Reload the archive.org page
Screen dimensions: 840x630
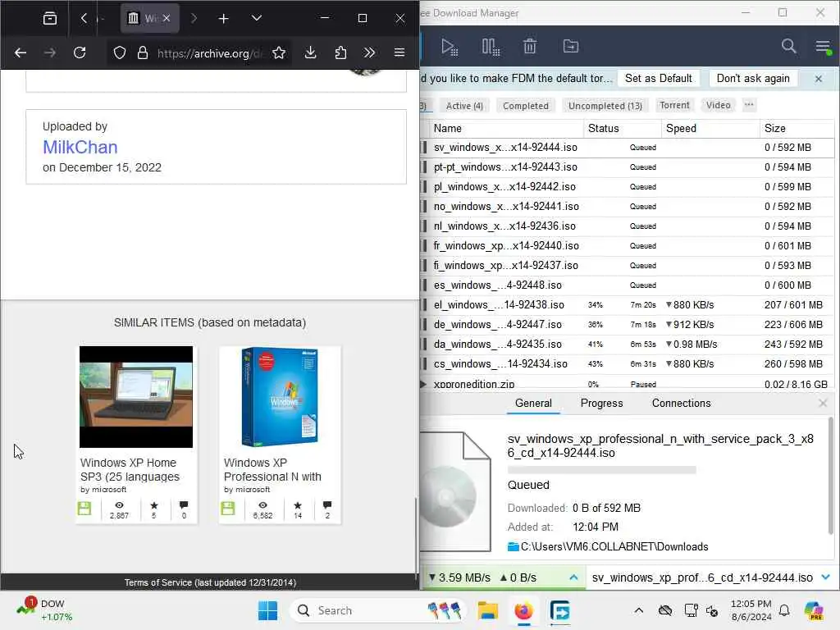point(80,52)
